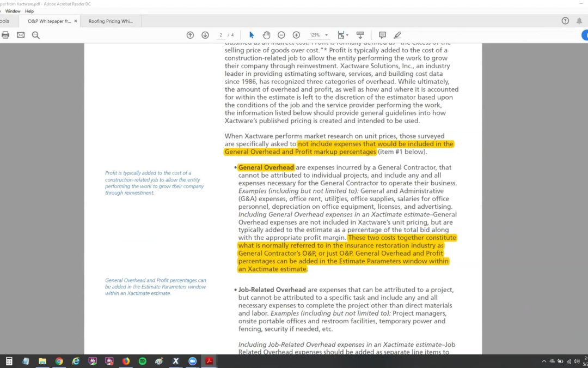Add a sticky note comment
588x368 pixels.
tap(383, 35)
